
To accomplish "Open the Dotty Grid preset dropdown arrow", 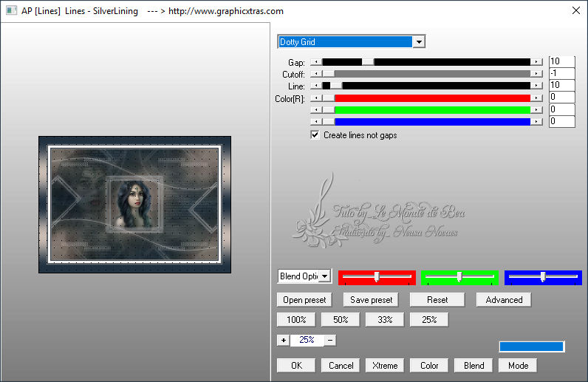I will pyautogui.click(x=419, y=41).
